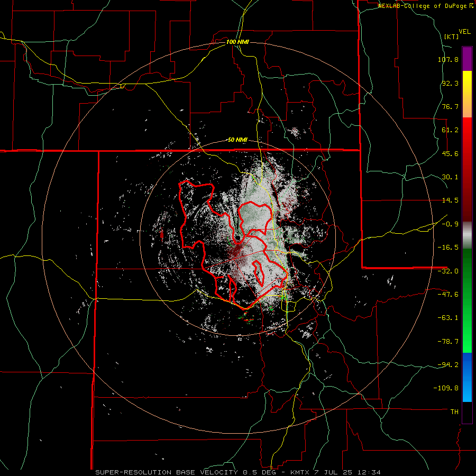
Task: Pick the green segment of the velocity scale
Action: coord(467,300)
